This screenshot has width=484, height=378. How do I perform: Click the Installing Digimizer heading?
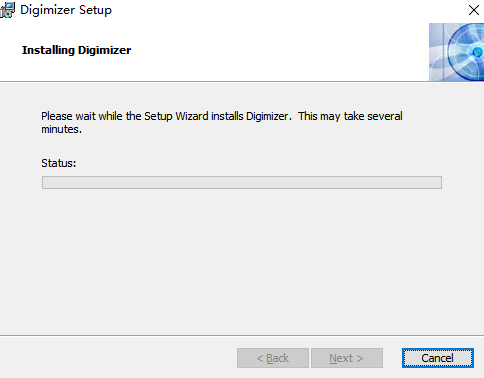pyautogui.click(x=77, y=50)
